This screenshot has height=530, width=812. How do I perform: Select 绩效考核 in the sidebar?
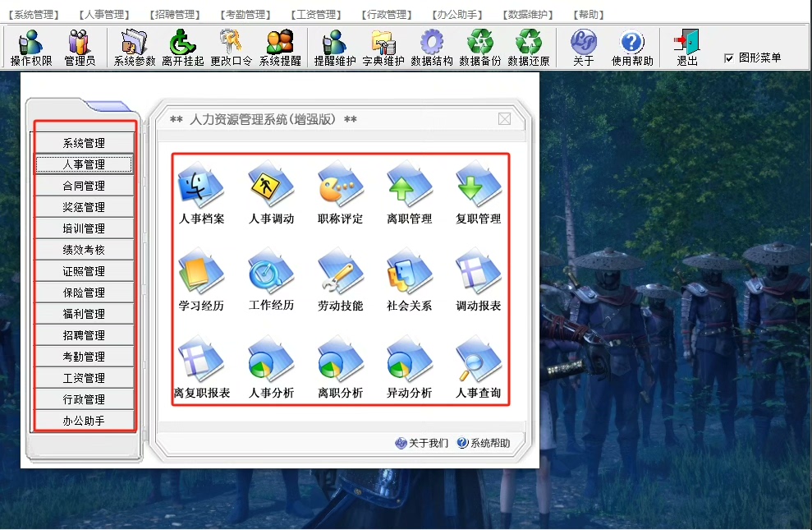(84, 250)
